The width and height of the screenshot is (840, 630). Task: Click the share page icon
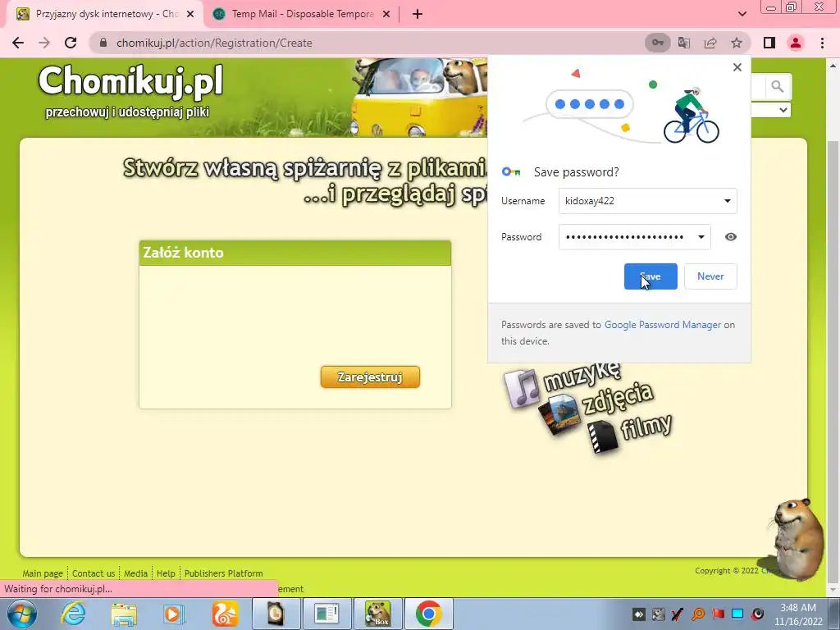pyautogui.click(x=710, y=43)
